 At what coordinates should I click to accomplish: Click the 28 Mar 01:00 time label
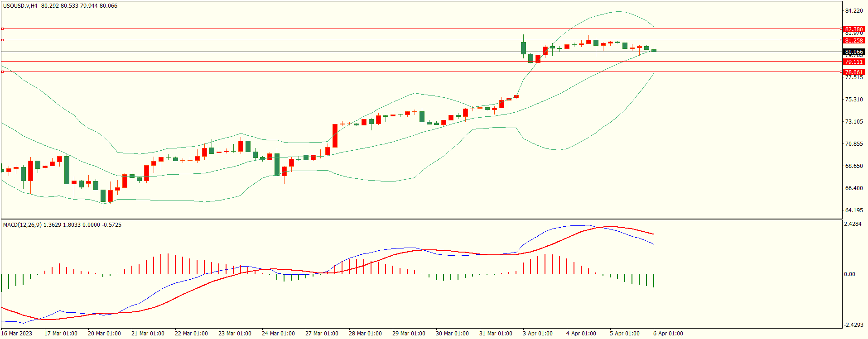click(365, 334)
